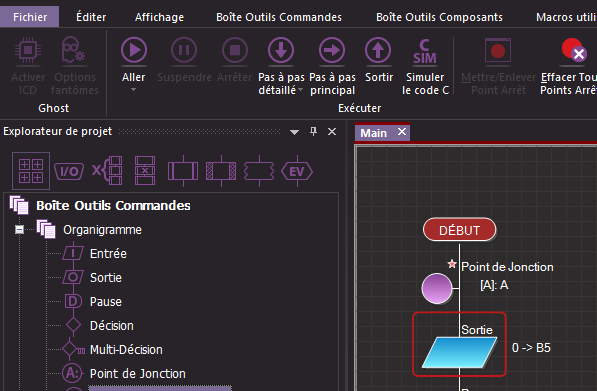Select the Multi-Décision tree item

point(126,350)
